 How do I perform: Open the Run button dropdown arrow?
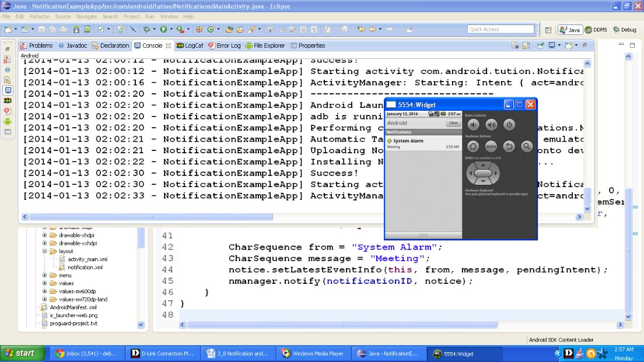coord(170,29)
